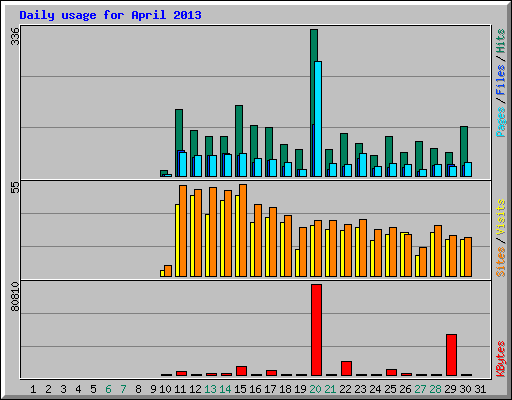The image size is (512, 400).
Task: Select the red KBytes bar for day 15
Action: coord(241,371)
